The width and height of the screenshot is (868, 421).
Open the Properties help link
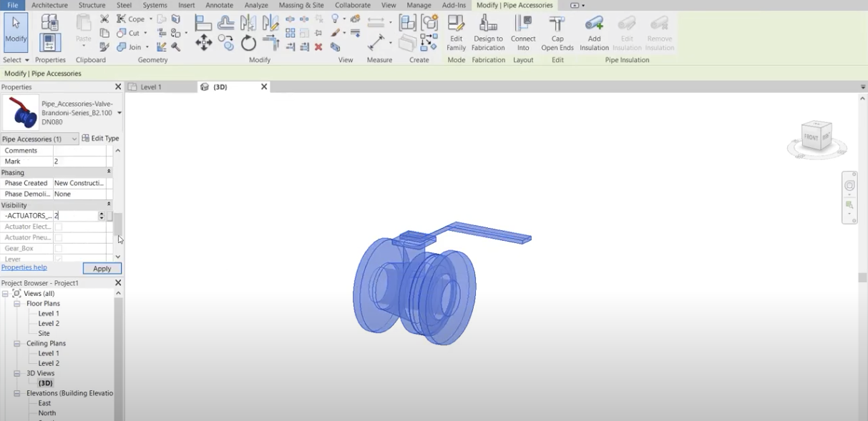[24, 267]
